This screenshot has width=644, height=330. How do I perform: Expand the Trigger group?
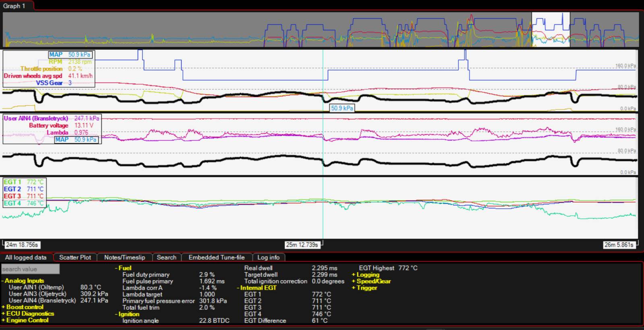tap(366, 288)
